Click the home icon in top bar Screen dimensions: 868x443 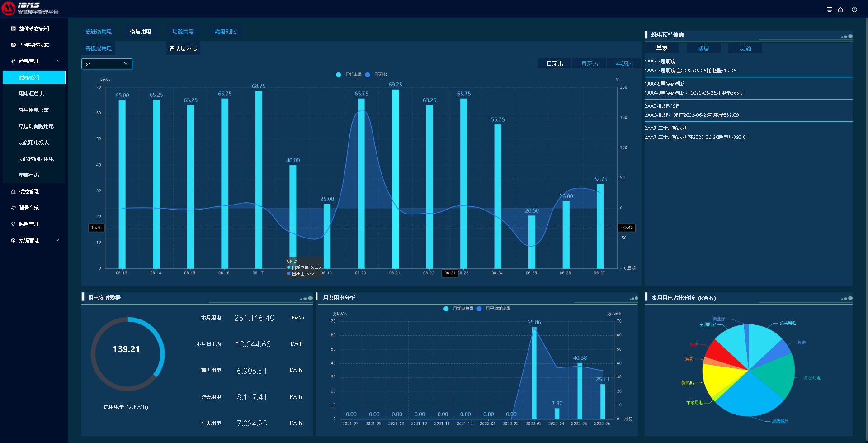click(x=840, y=10)
